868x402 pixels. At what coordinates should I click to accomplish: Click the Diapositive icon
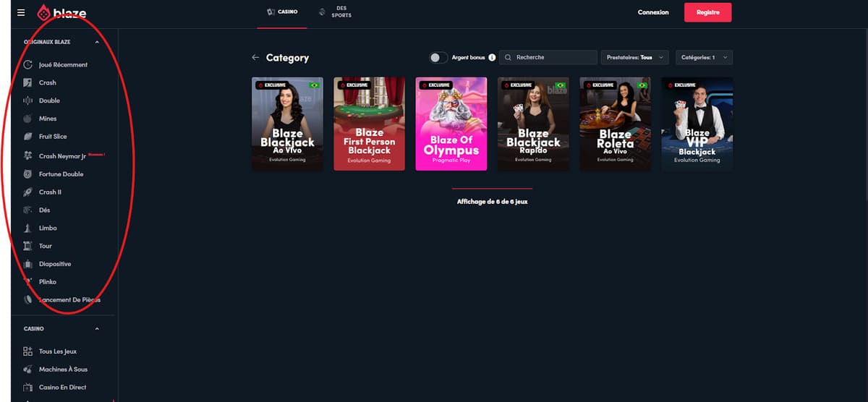[28, 264]
